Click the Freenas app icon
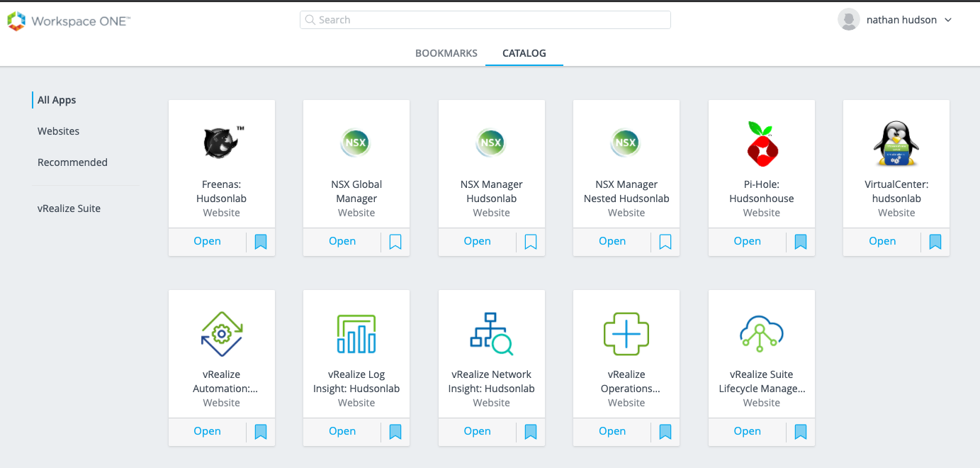This screenshot has height=468, width=980. [x=222, y=142]
